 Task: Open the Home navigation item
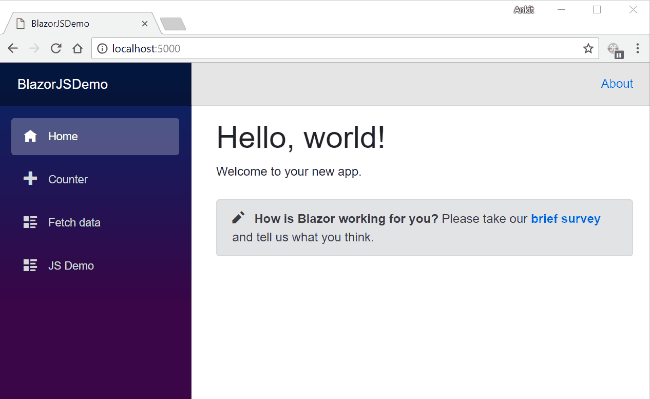(95, 136)
